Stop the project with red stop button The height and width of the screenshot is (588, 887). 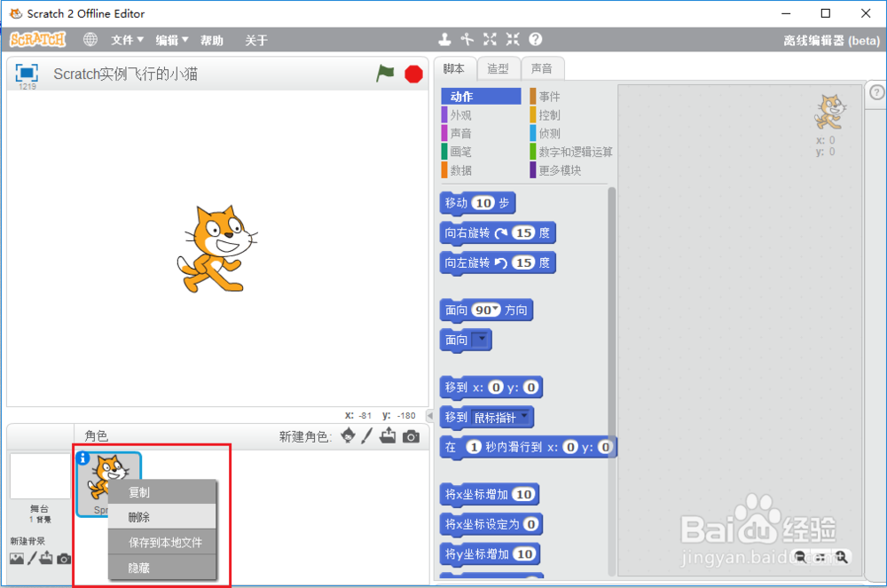pos(413,74)
